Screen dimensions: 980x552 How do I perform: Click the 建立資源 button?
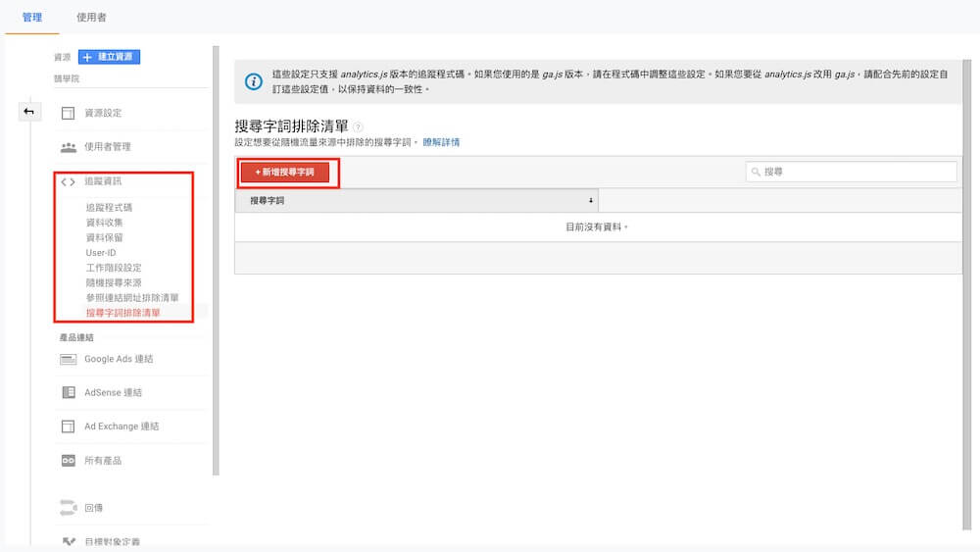[109, 57]
